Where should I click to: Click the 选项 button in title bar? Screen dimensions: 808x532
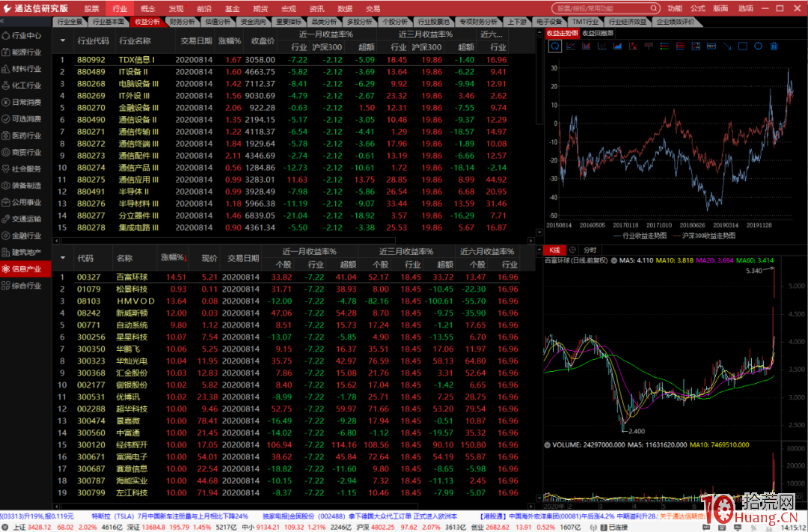pos(745,8)
